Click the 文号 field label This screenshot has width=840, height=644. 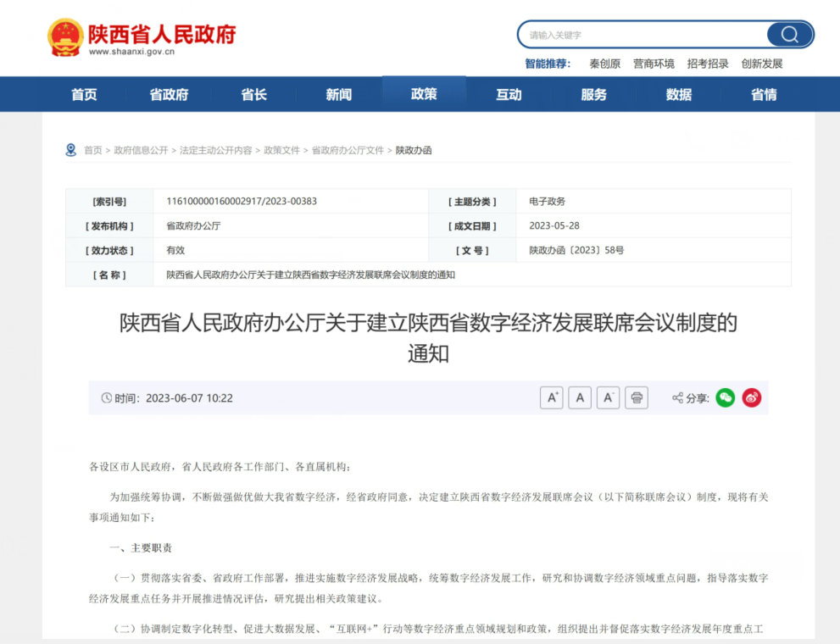pyautogui.click(x=472, y=251)
